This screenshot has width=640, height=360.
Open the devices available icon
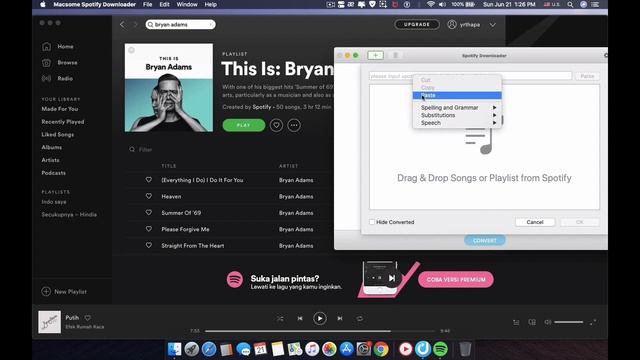(x=532, y=322)
